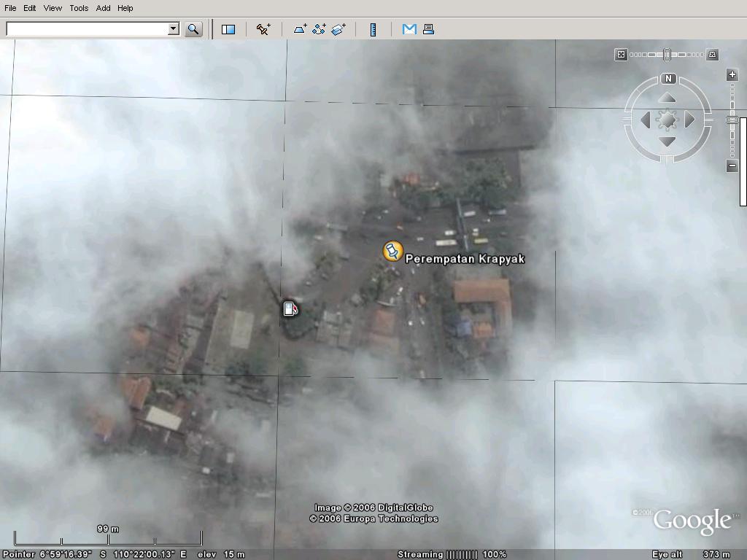Pan right with the compass right arrow

pos(689,120)
